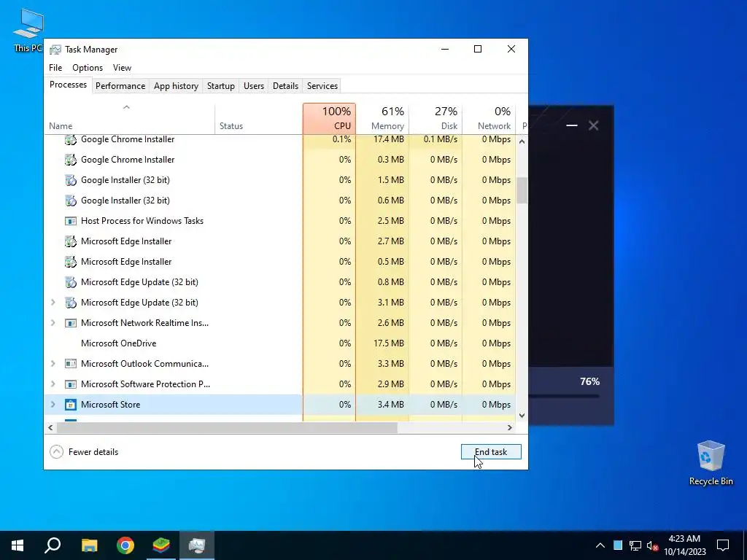Click the 76% installer progress bar
747x560 pixels.
[564, 396]
